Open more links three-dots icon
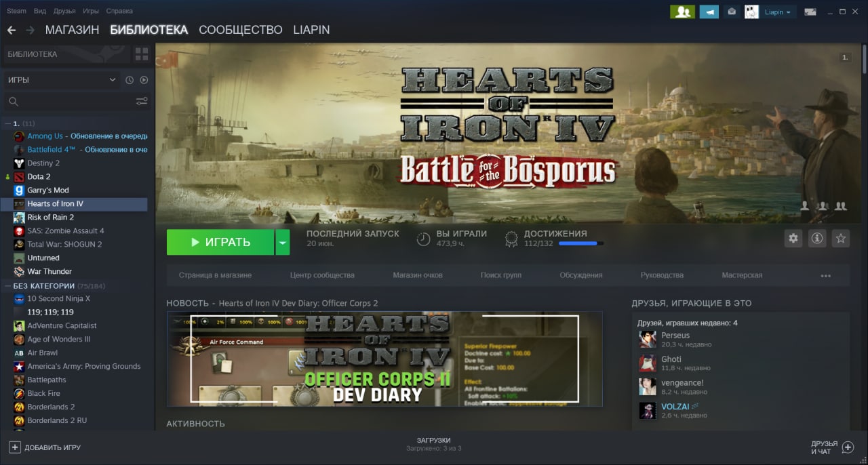The image size is (868, 465). 825,276
